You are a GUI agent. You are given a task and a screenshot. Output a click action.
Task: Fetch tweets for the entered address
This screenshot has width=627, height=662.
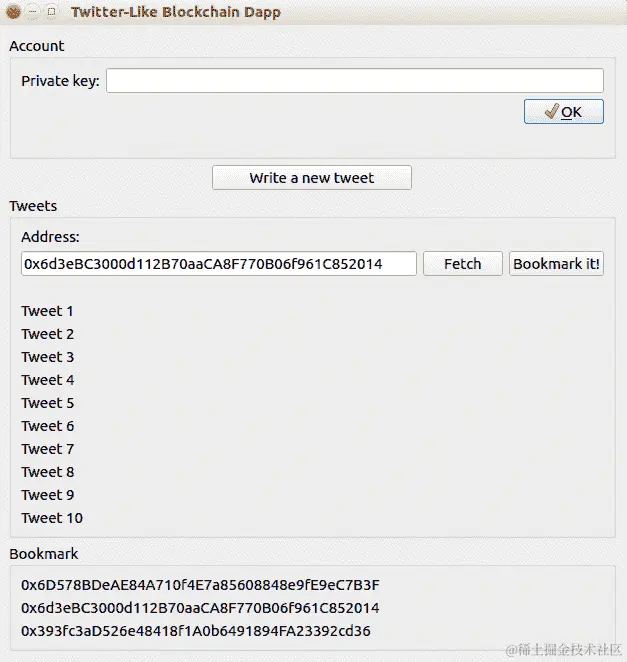point(463,263)
